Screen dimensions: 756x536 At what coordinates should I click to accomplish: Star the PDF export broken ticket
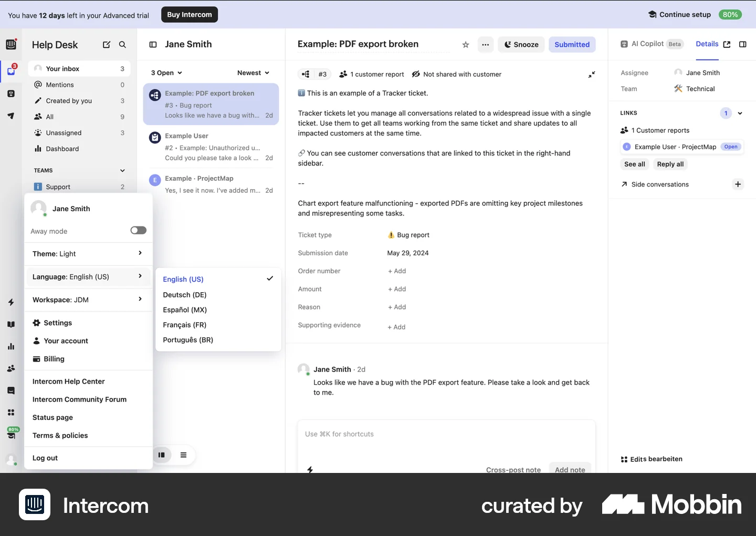pyautogui.click(x=466, y=45)
